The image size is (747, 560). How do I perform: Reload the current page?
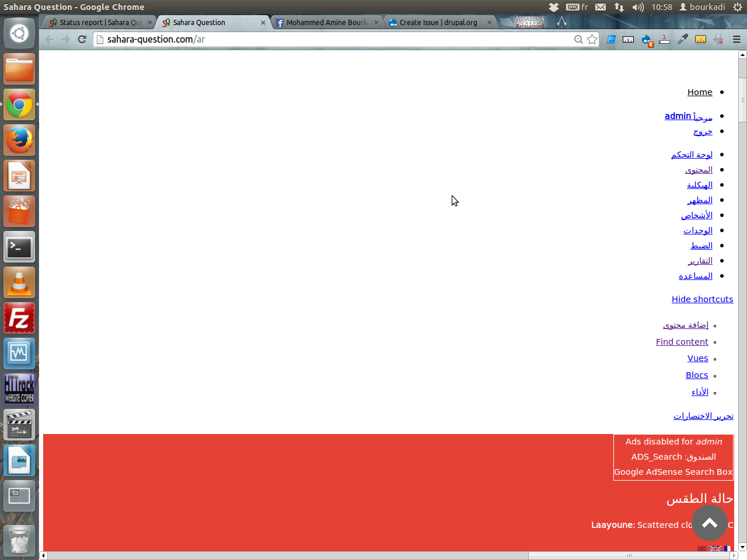click(82, 39)
